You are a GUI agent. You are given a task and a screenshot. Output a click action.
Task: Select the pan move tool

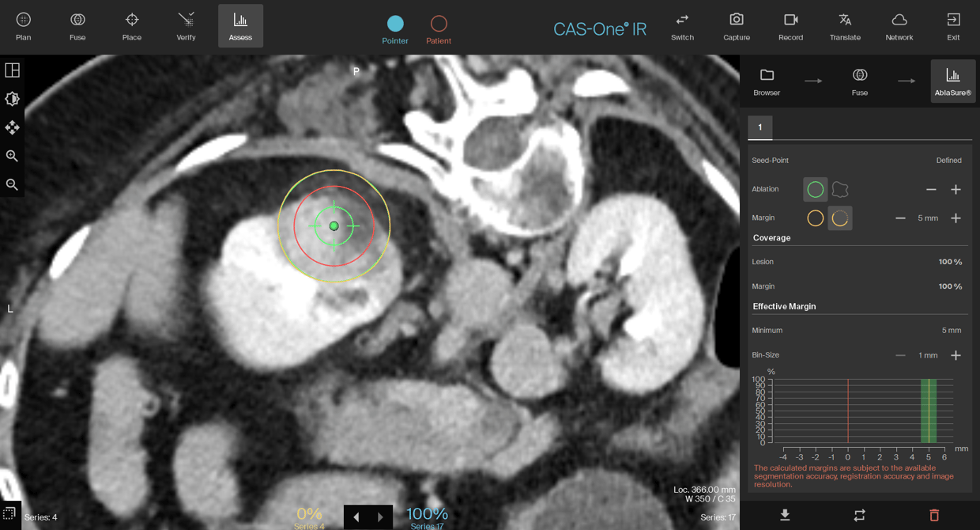(12, 127)
